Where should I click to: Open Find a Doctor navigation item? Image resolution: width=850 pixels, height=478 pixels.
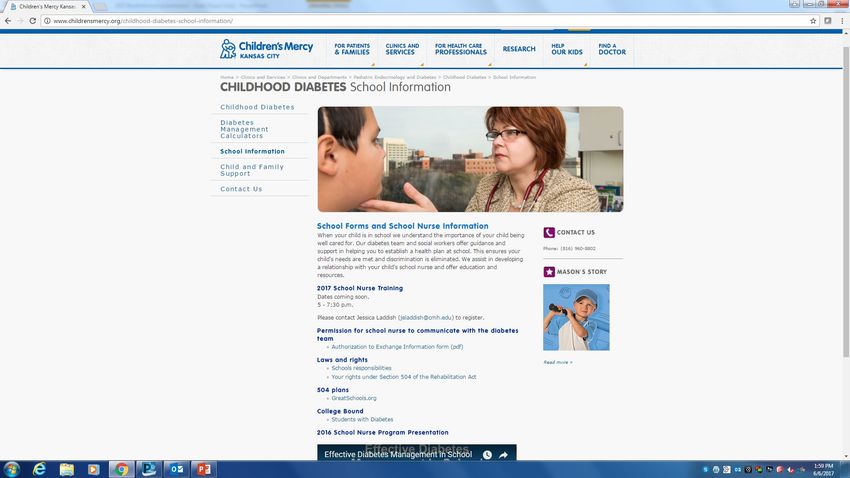coord(612,49)
